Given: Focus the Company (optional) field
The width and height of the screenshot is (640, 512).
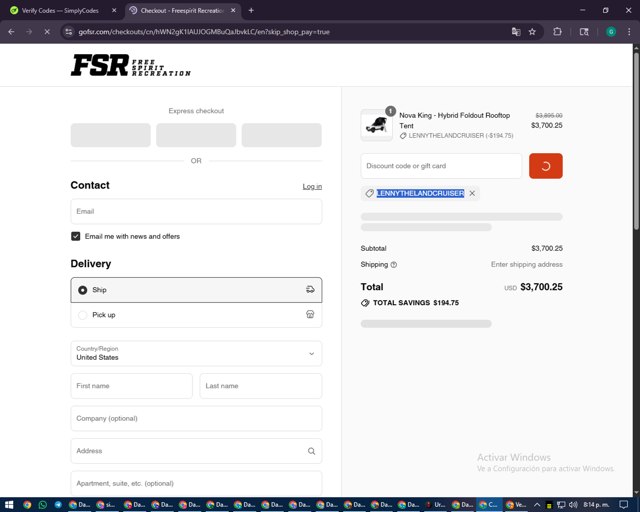Looking at the screenshot, I should (196, 419).
